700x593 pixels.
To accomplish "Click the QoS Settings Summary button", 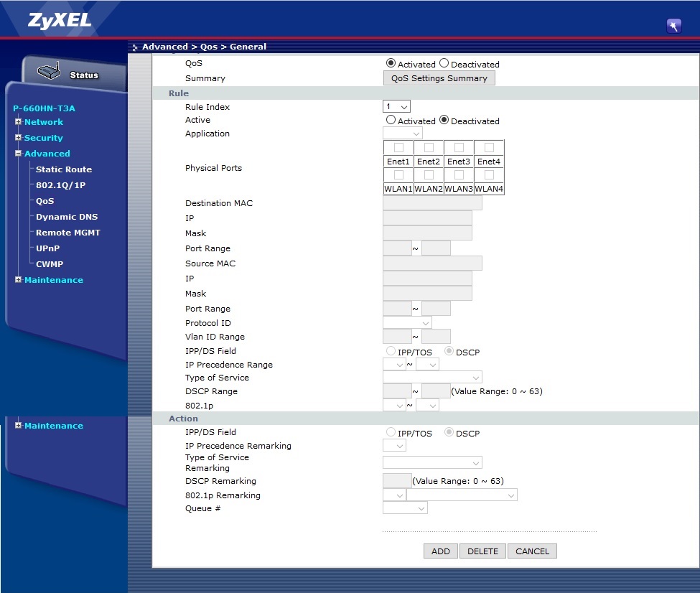I will point(439,78).
